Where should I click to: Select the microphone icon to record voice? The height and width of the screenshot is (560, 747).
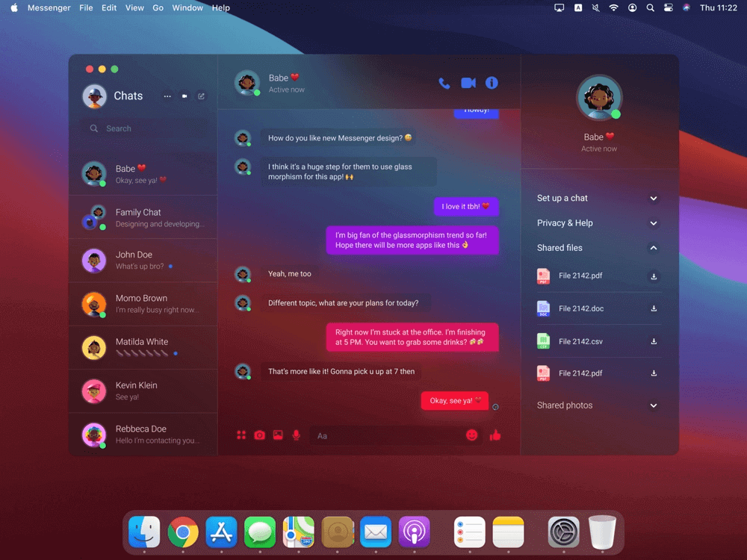coord(296,435)
